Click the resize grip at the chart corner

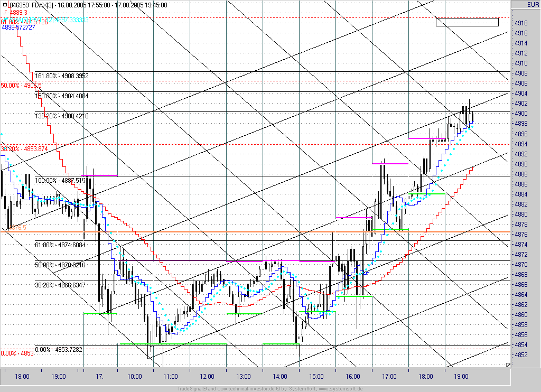(x=508, y=365)
